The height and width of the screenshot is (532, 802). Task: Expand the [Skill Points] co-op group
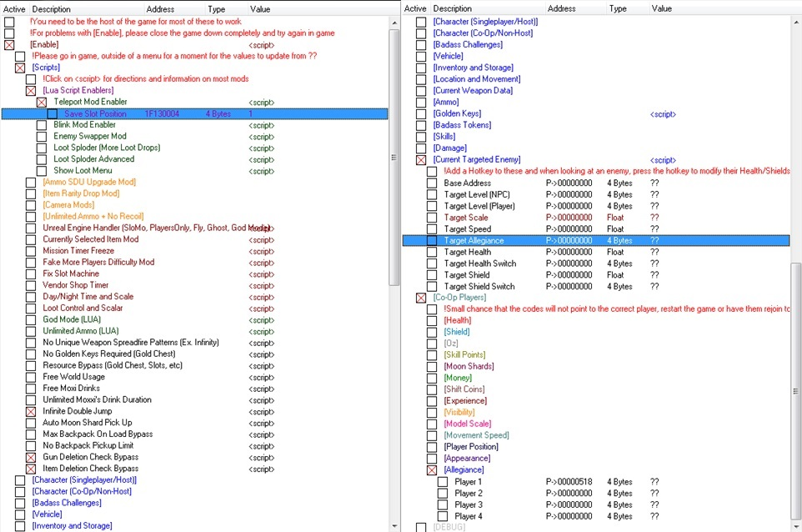click(x=432, y=355)
